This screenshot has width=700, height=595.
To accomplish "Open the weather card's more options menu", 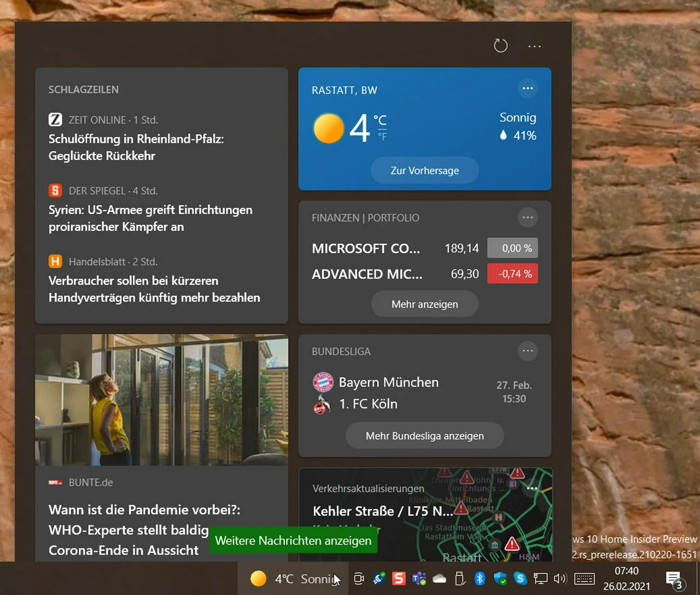I will [x=528, y=89].
